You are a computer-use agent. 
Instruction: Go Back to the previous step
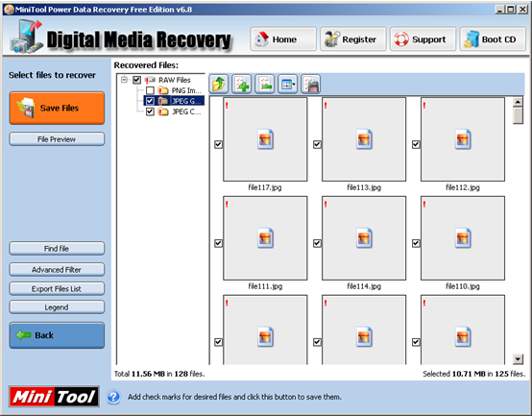tap(57, 335)
